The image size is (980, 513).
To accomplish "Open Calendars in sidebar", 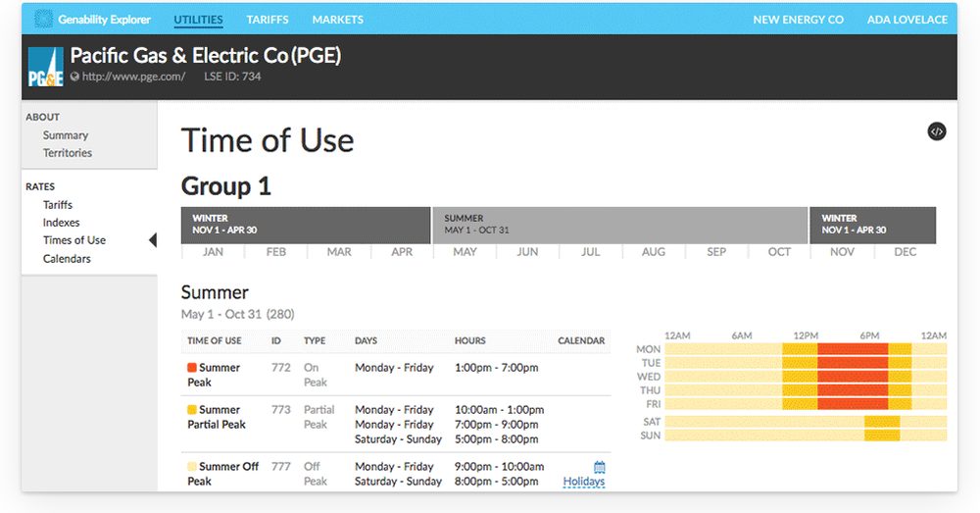I will (67, 258).
